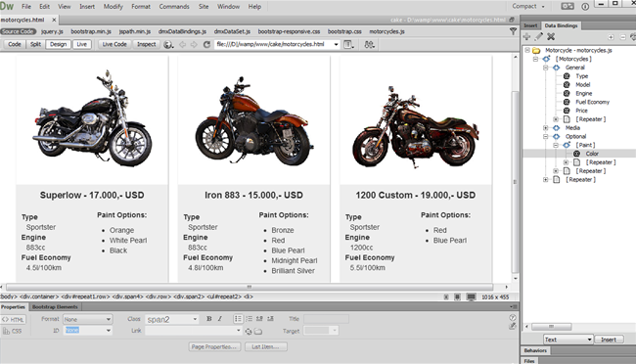Open the Insert menu
This screenshot has width=636, height=364.
click(x=87, y=7)
